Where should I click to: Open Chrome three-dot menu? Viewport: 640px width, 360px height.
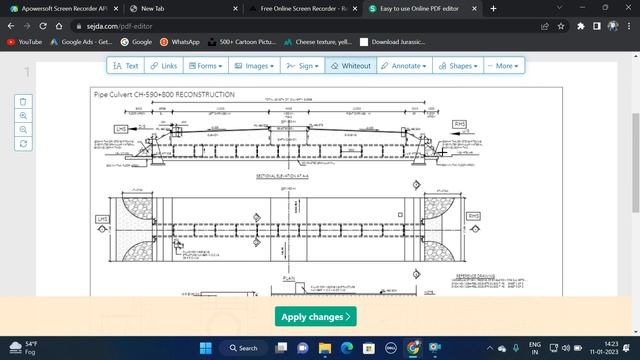[x=629, y=26]
